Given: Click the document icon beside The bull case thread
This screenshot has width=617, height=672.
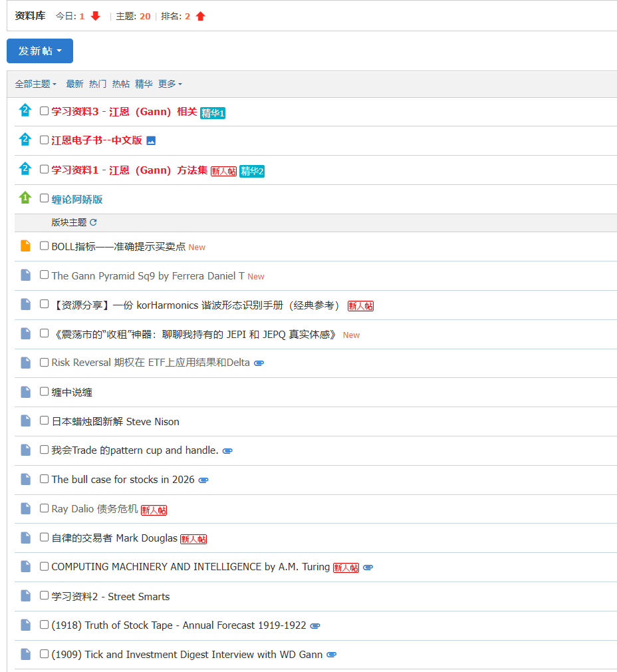Looking at the screenshot, I should click(x=26, y=478).
